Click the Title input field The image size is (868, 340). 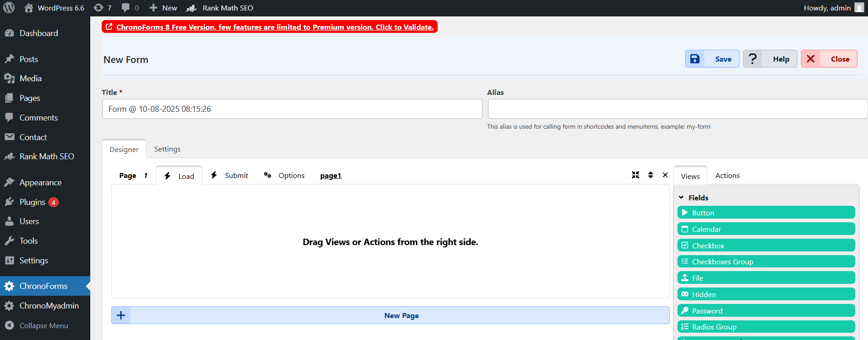click(x=292, y=109)
